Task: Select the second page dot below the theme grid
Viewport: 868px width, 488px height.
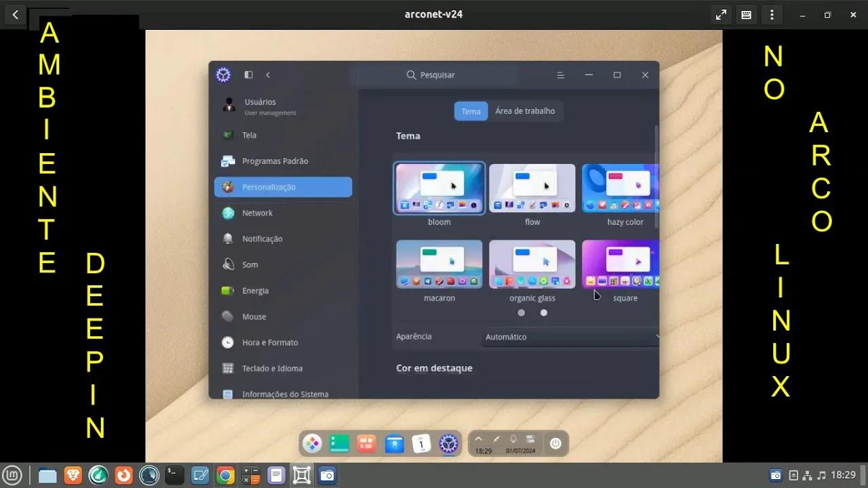Action: (543, 312)
